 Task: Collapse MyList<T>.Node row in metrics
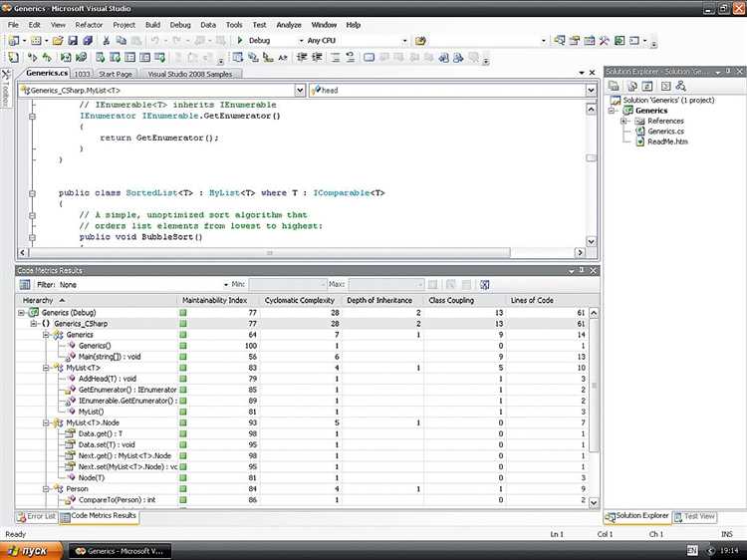(46, 422)
